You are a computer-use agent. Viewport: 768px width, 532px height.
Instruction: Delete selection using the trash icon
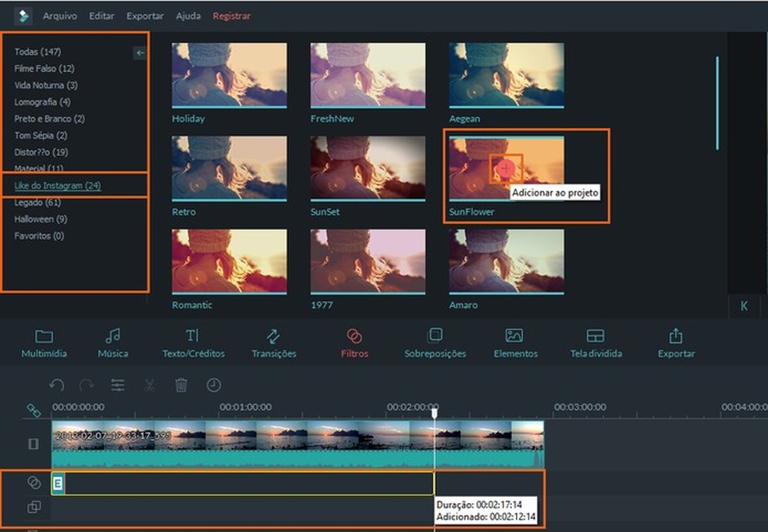point(182,383)
